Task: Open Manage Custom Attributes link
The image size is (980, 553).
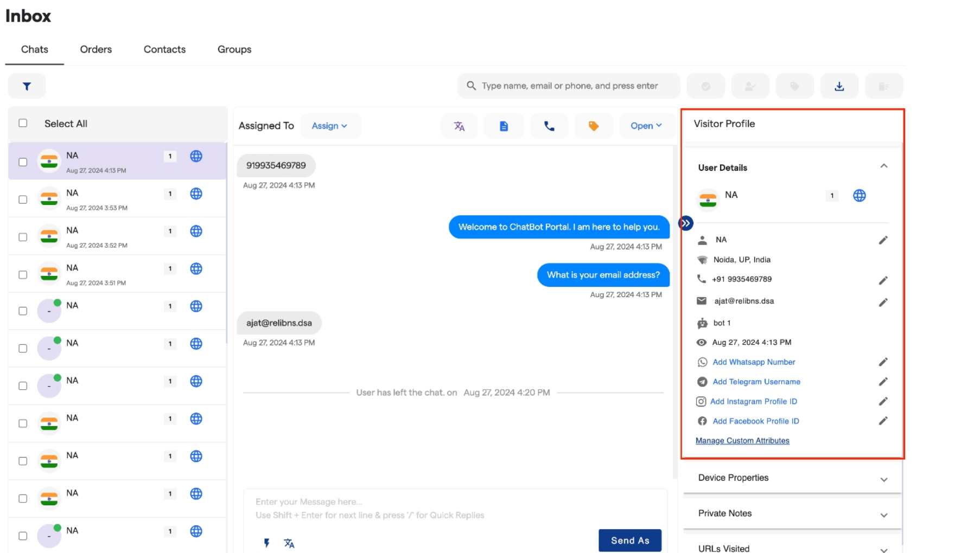Action: coord(742,440)
